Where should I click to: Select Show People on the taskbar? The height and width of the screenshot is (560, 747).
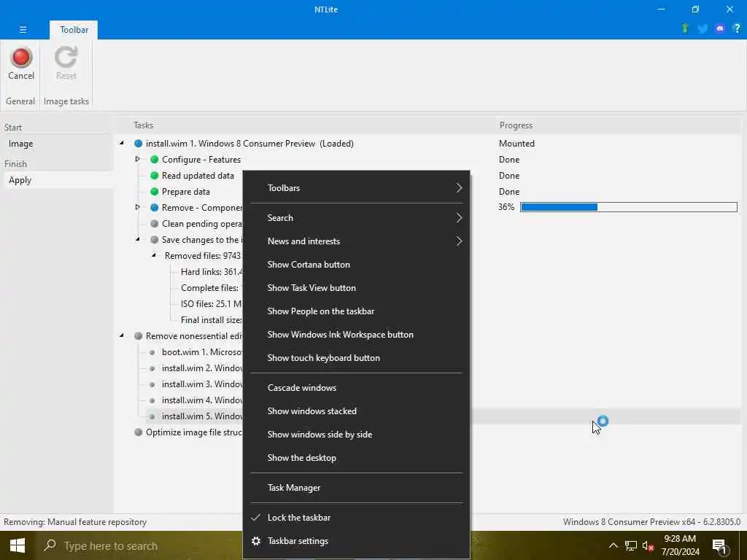point(356,311)
